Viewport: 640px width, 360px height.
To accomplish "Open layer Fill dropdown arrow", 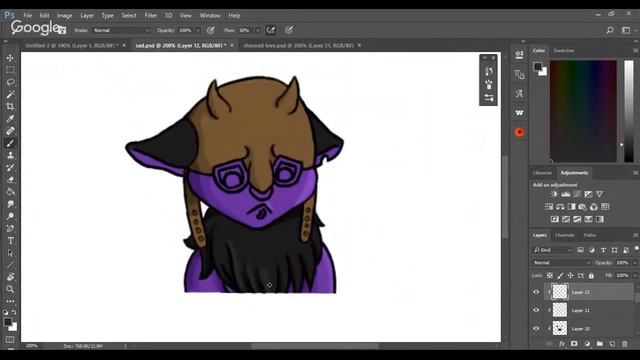I will pos(635,276).
